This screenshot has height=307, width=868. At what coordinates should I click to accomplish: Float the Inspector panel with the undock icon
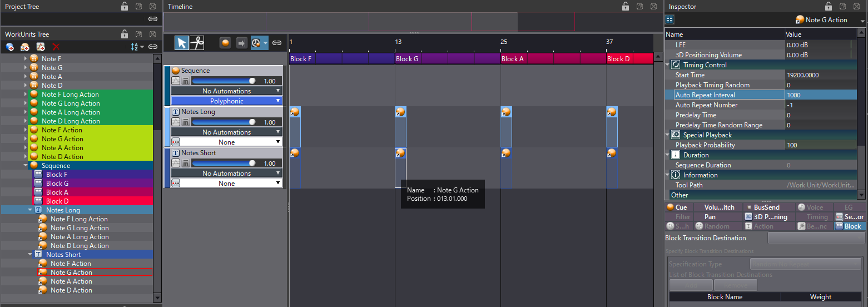tap(842, 6)
